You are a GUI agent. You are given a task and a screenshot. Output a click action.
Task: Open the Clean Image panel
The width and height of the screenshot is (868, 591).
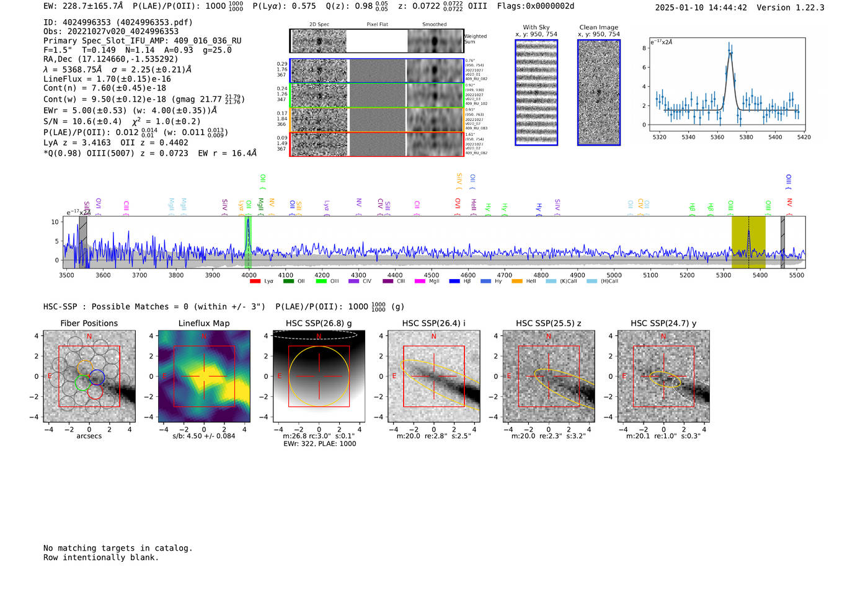599,92
